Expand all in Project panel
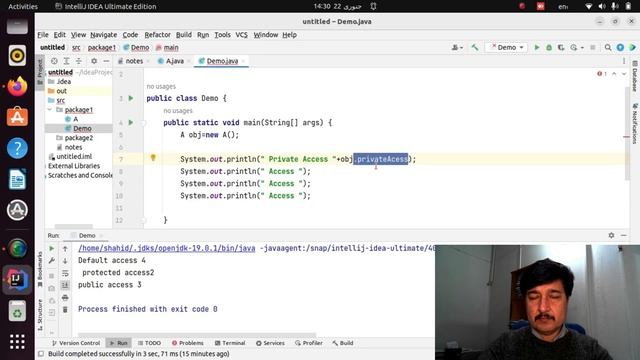The width and height of the screenshot is (640, 360). pos(66,61)
